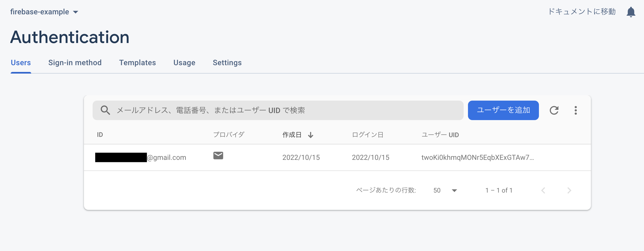Select the Sign-in method tab

pos(75,62)
